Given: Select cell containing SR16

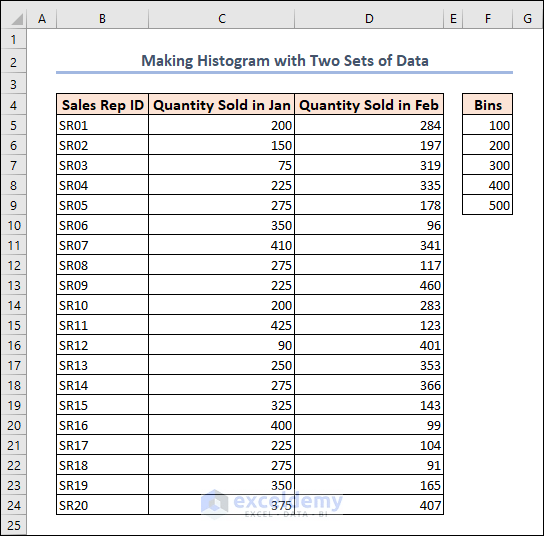Looking at the screenshot, I should (102, 425).
